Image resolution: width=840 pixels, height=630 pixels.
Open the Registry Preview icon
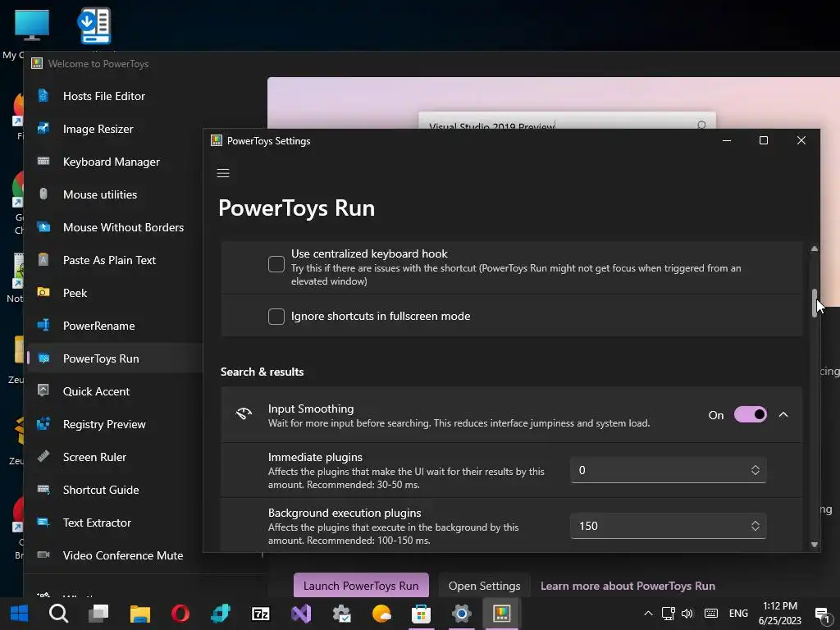pos(43,424)
